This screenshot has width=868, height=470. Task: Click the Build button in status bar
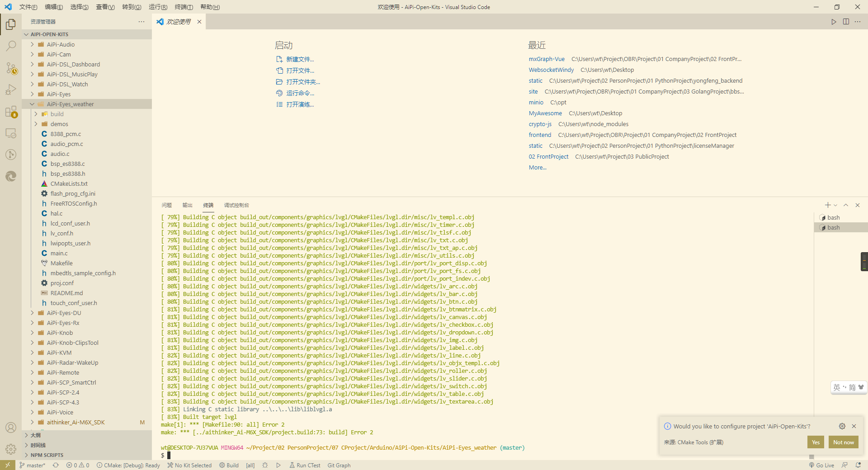point(229,465)
